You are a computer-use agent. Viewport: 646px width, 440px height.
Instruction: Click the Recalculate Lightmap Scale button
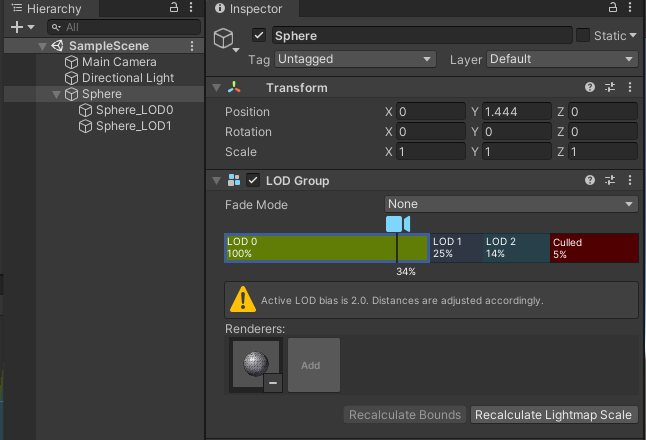tap(553, 415)
